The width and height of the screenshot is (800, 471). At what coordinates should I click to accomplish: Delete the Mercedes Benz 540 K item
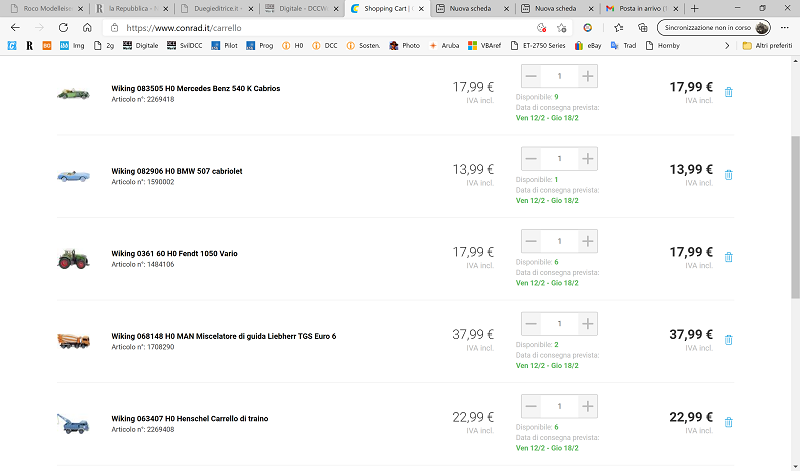click(x=728, y=92)
